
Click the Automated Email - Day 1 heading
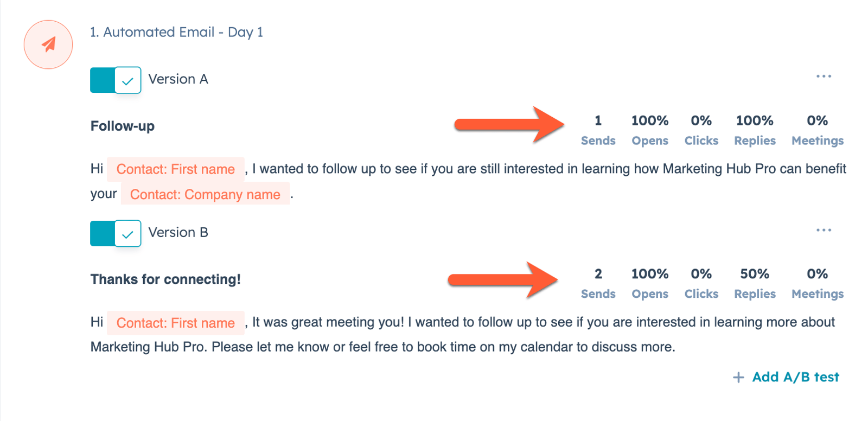(176, 33)
